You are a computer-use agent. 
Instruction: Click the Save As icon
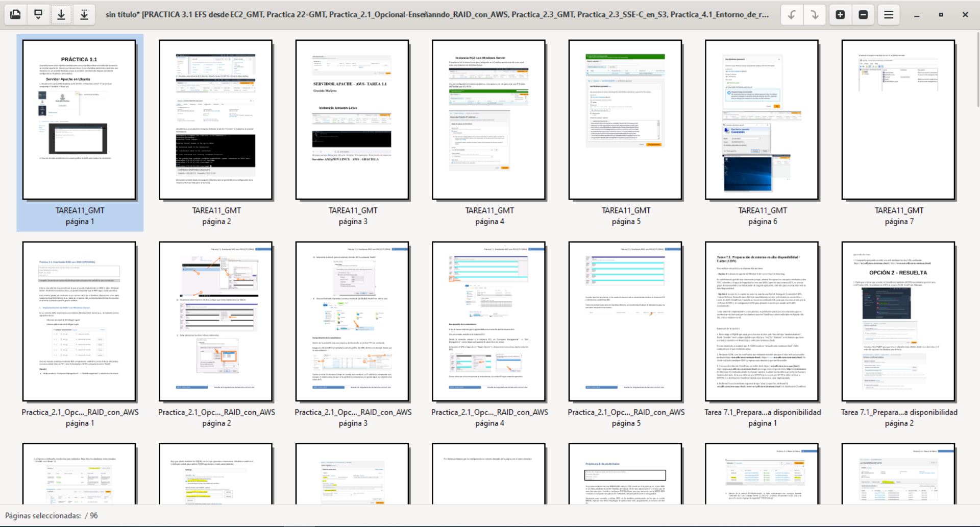pyautogui.click(x=84, y=15)
